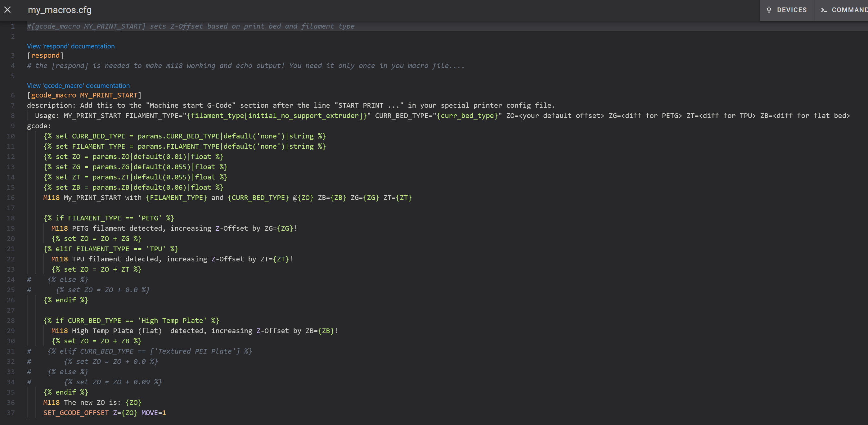Click the set ZG default(0.055) line
Screen dimensions: 868x425
(x=135, y=167)
